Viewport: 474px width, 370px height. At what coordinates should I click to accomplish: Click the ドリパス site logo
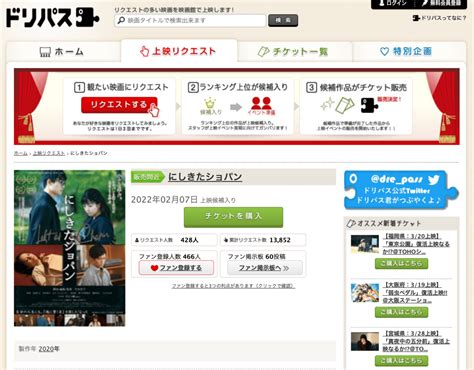coord(53,17)
